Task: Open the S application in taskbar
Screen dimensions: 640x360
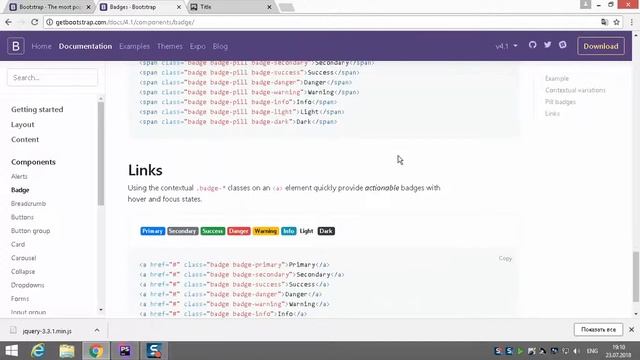Action: coord(154,351)
